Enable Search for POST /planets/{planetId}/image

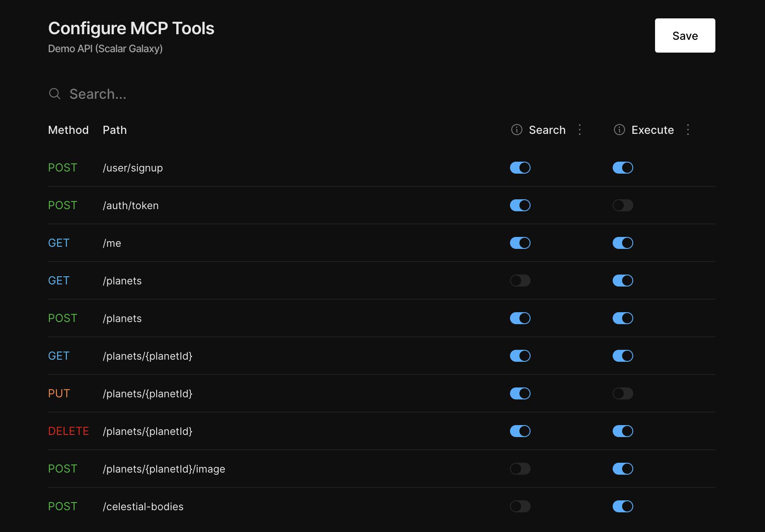(520, 469)
